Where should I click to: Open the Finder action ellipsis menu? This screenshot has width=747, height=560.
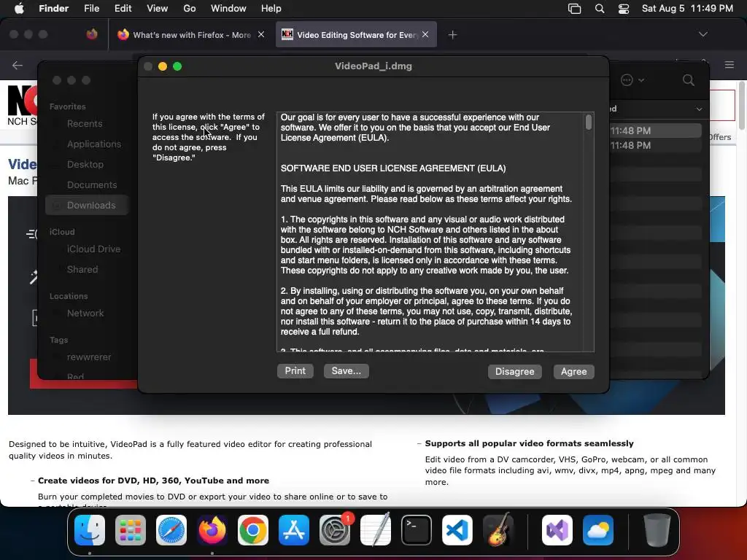(632, 80)
